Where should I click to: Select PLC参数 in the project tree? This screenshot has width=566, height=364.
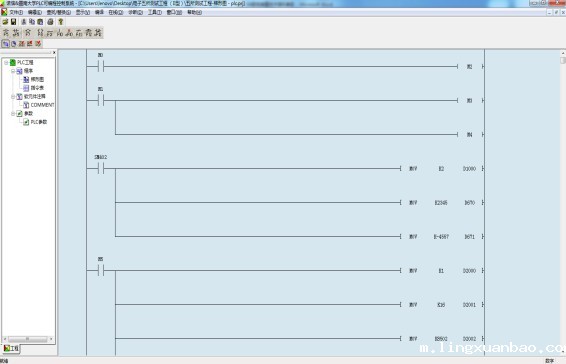tap(39, 122)
